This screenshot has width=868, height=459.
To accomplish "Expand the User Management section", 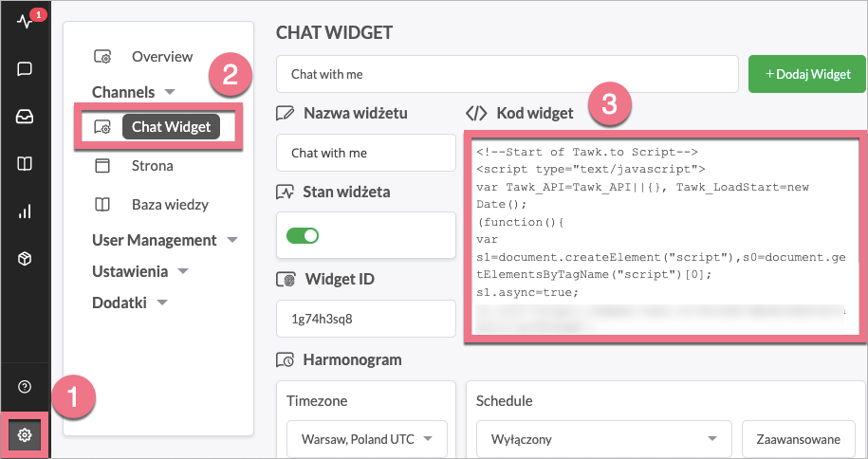I will (164, 240).
